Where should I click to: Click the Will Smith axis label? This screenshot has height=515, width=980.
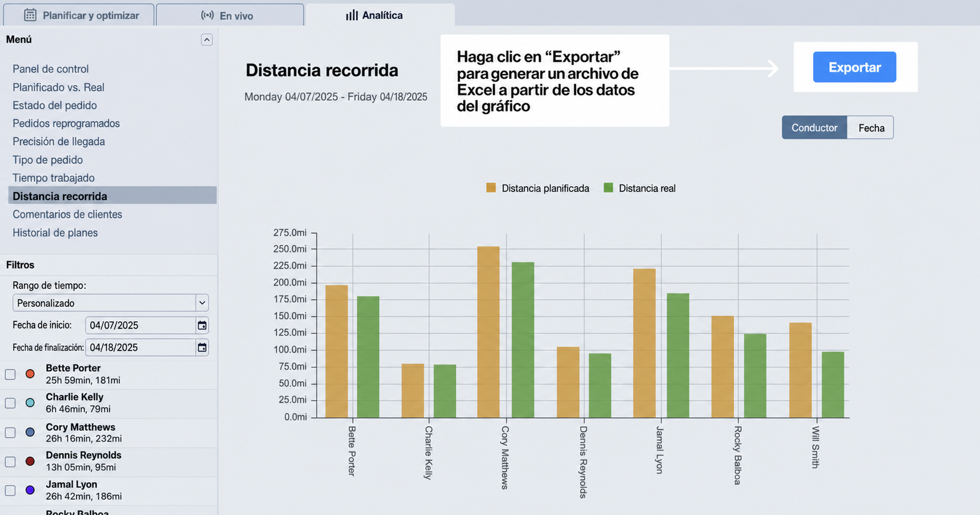pyautogui.click(x=815, y=448)
